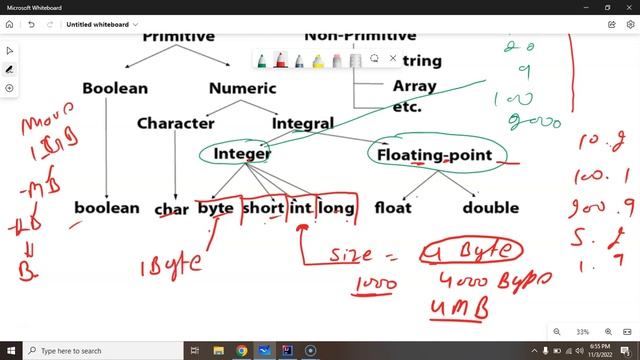The width and height of the screenshot is (640, 360).
Task: Click the circled 'Floating-point' label
Action: tap(435, 155)
